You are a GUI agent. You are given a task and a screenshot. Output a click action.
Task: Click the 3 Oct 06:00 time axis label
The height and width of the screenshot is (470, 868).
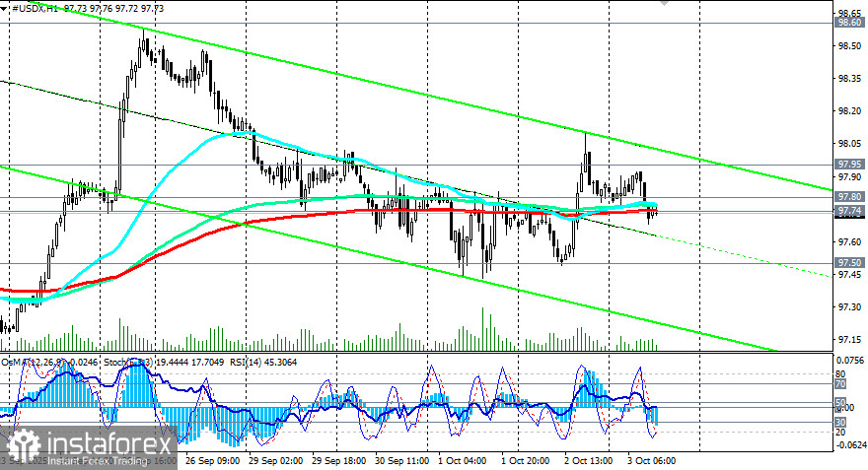point(651,460)
